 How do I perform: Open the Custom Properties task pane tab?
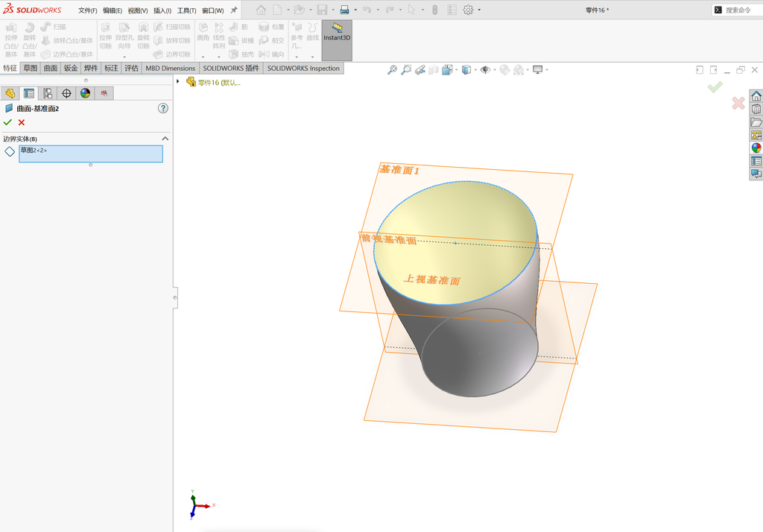(x=756, y=161)
